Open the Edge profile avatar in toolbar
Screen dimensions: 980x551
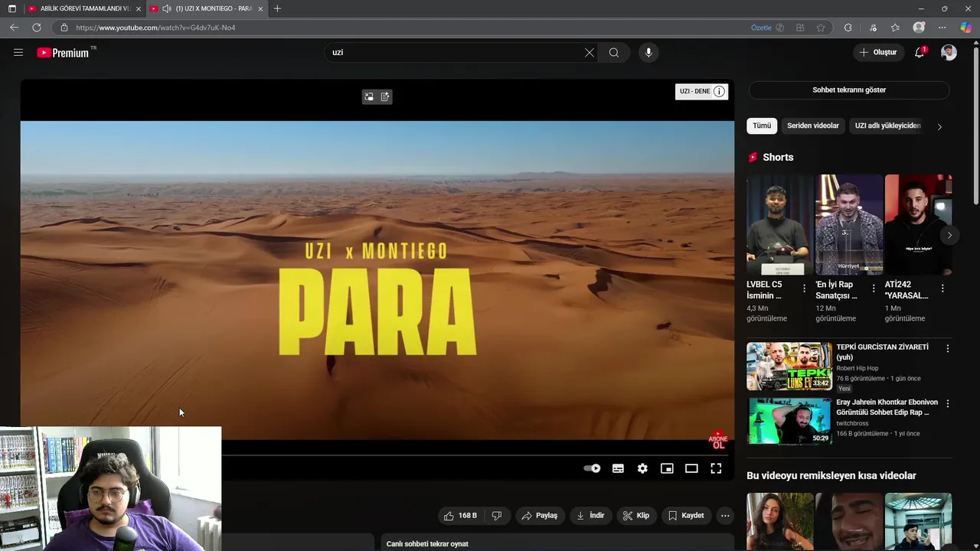919,28
